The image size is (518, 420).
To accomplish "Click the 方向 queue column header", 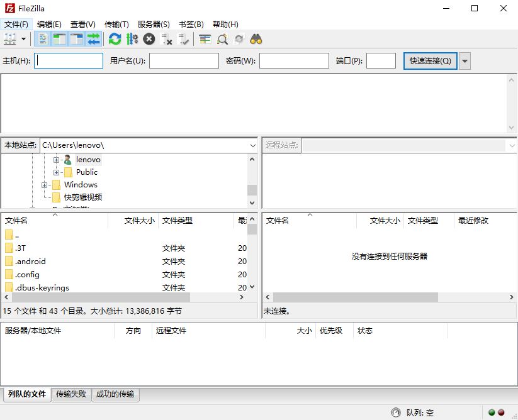I will (133, 331).
